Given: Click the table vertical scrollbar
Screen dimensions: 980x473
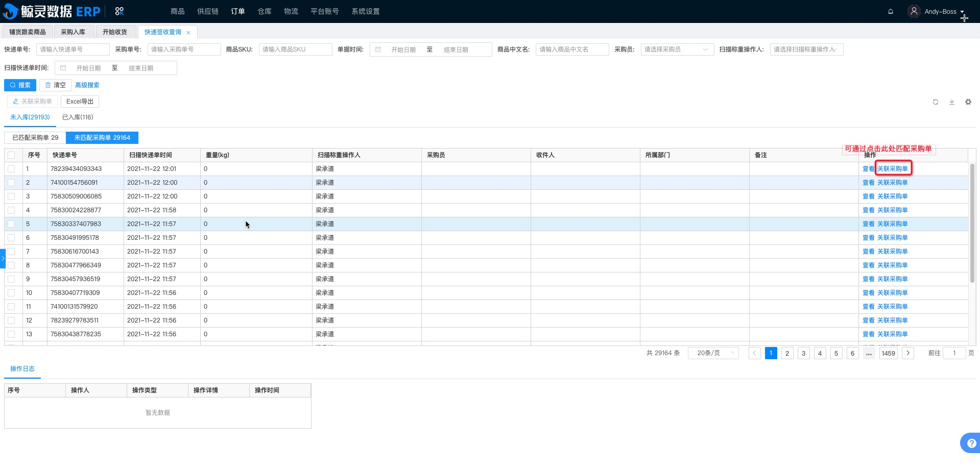Looking at the screenshot, I should point(972,223).
